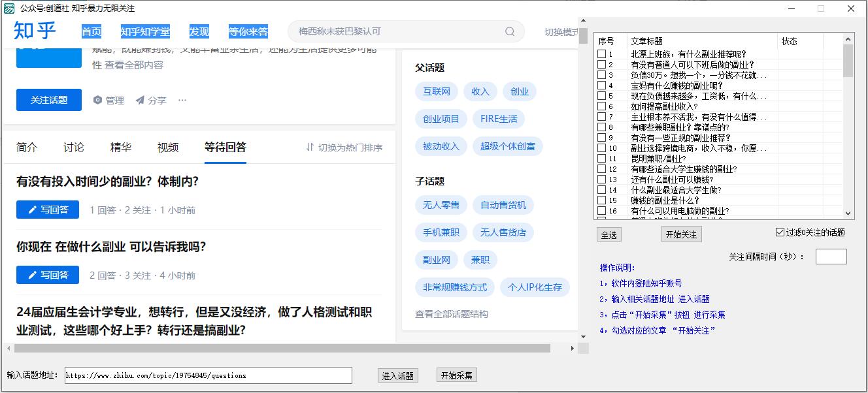Open question 有没有投入时间少的副业？体制内？

click(x=107, y=181)
